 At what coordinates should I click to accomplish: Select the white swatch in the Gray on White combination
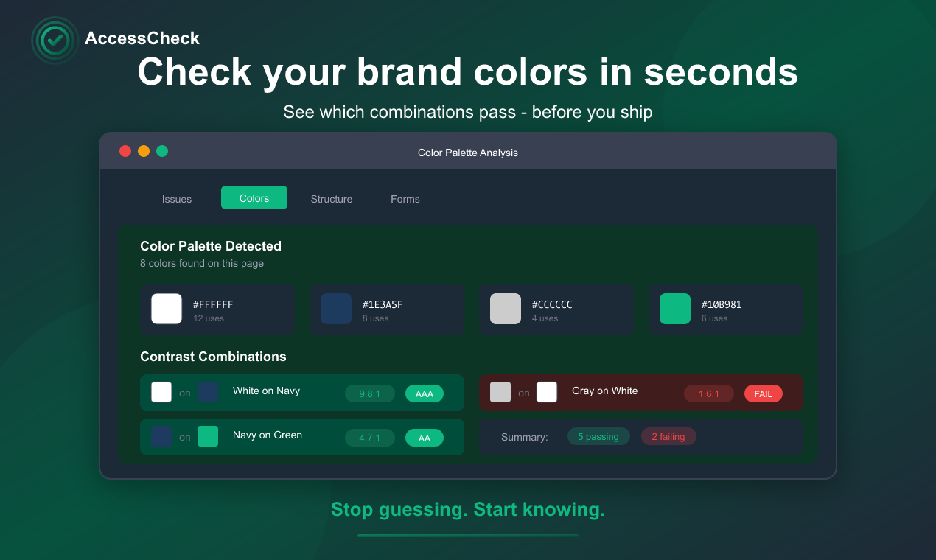(547, 392)
